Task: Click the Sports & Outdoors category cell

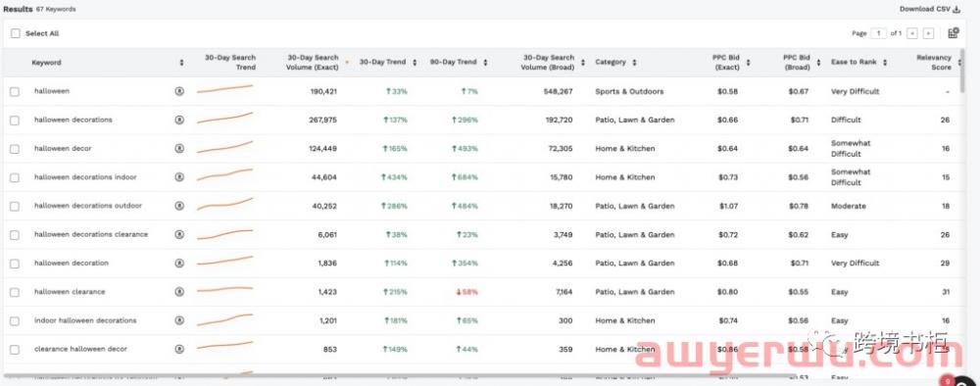Action: tap(629, 91)
